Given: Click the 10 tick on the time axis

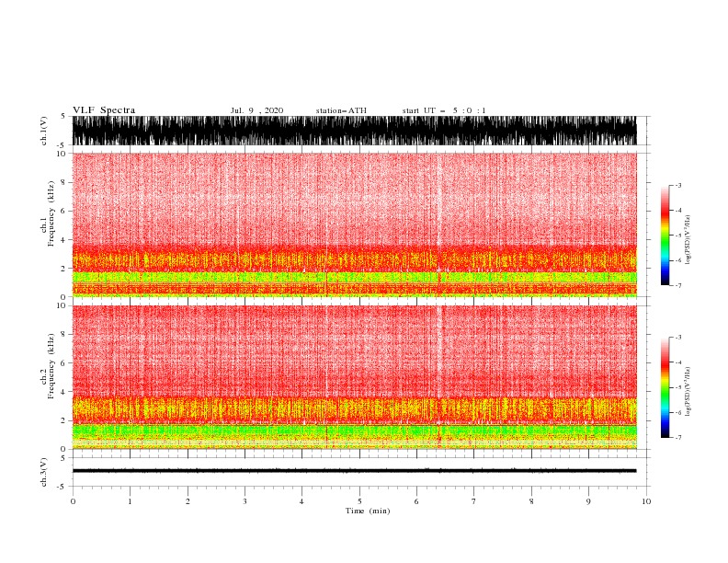Looking at the screenshot, I should tap(646, 501).
